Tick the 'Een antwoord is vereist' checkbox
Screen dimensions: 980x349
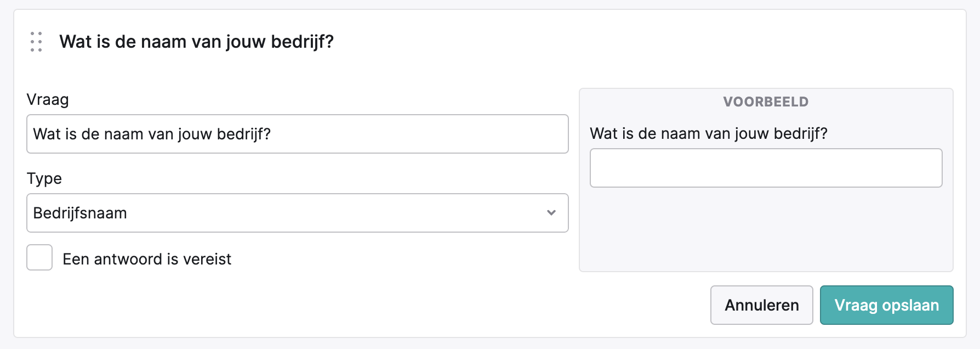(39, 257)
